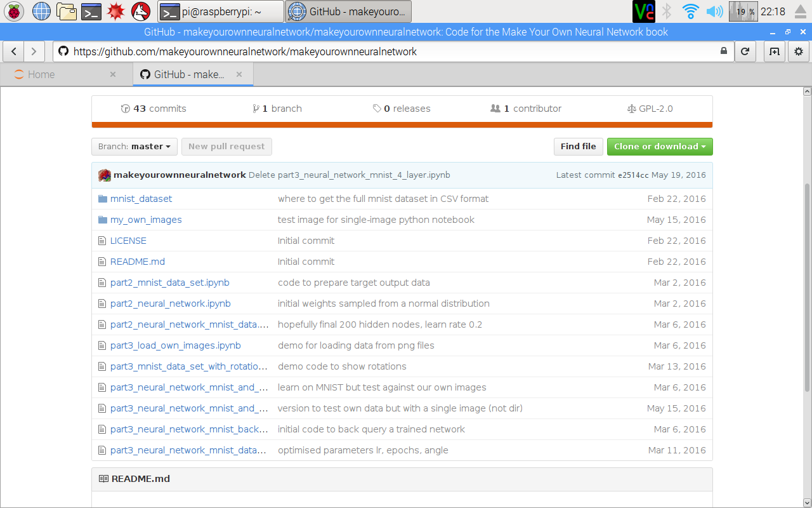Open the makeyourownneuralnetwork author link
Screen dimensions: 812x508
180,175
